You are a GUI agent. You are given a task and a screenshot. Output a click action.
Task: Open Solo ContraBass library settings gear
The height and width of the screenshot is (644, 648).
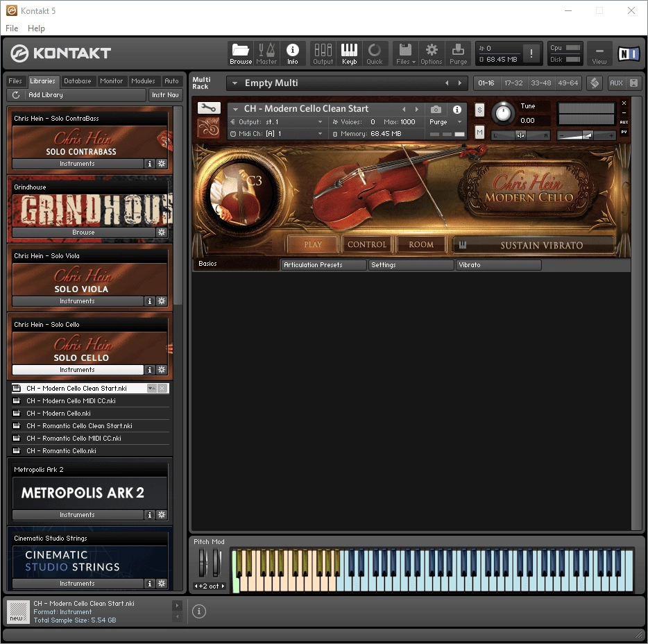pos(162,164)
